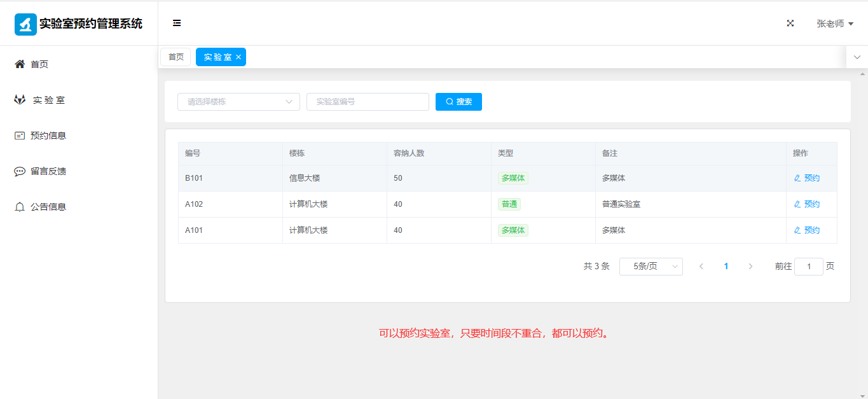Viewport: 868px width, 399px height.
Task: Close the 实验室 tab
Action: pyautogui.click(x=238, y=57)
